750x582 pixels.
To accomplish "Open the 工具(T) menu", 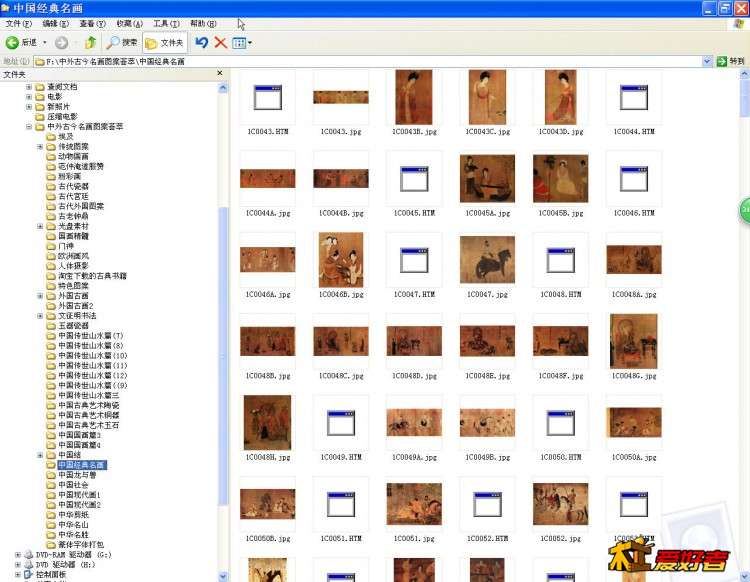I will [166, 23].
